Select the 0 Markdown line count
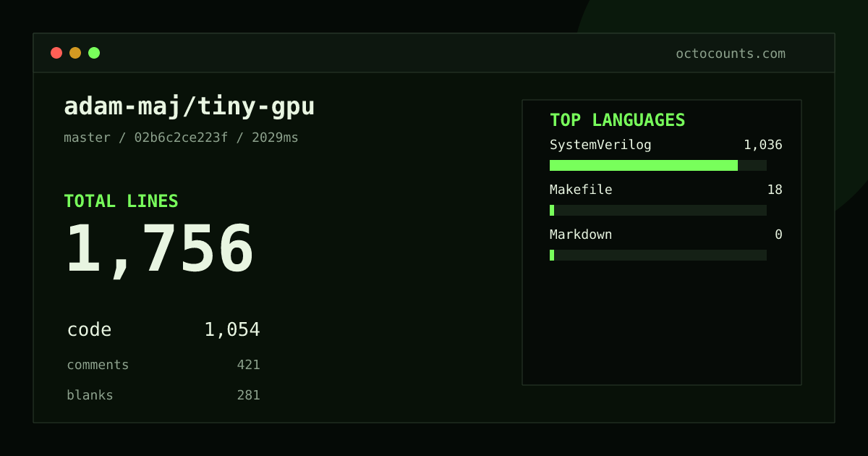The width and height of the screenshot is (868, 456). [778, 235]
